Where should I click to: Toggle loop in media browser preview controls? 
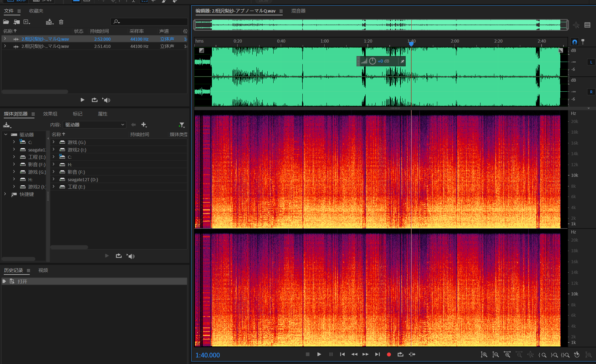pyautogui.click(x=119, y=256)
